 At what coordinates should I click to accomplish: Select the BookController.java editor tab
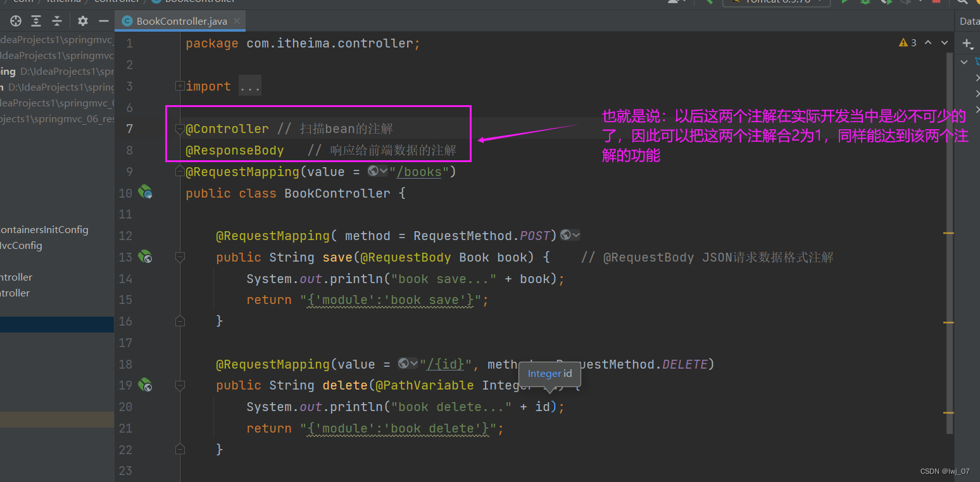(181, 21)
